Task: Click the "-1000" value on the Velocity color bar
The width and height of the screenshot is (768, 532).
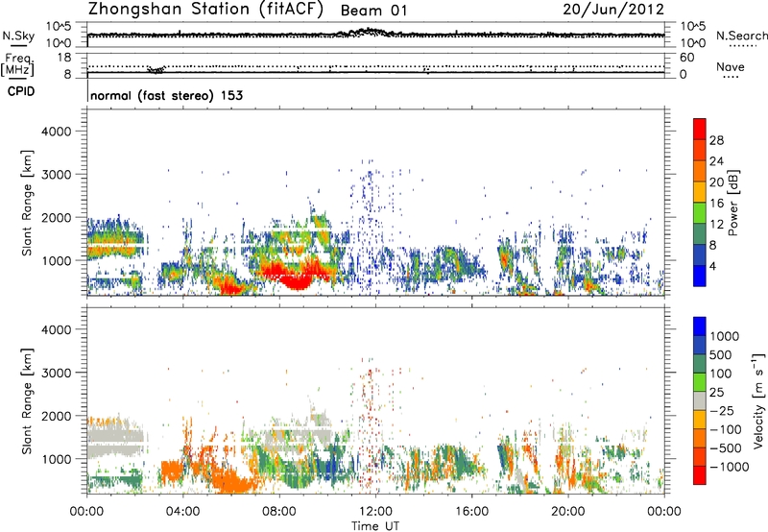Action: (x=730, y=467)
